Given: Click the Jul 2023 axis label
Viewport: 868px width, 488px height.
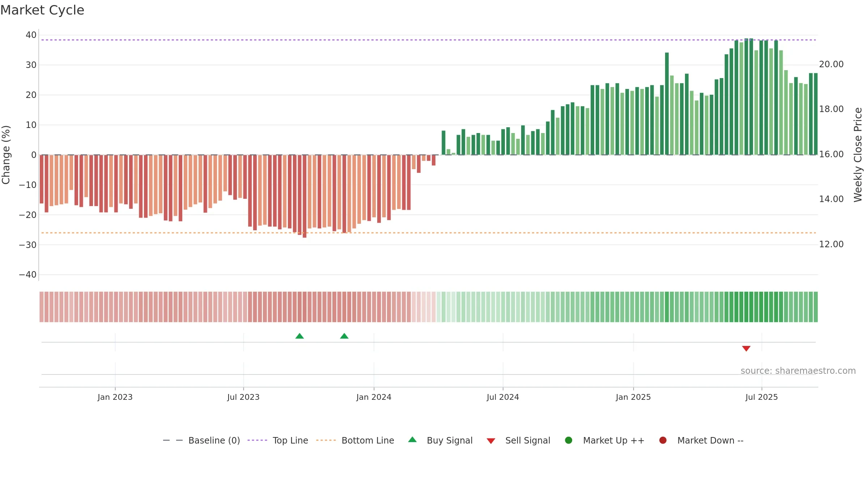Looking at the screenshot, I should pyautogui.click(x=243, y=397).
